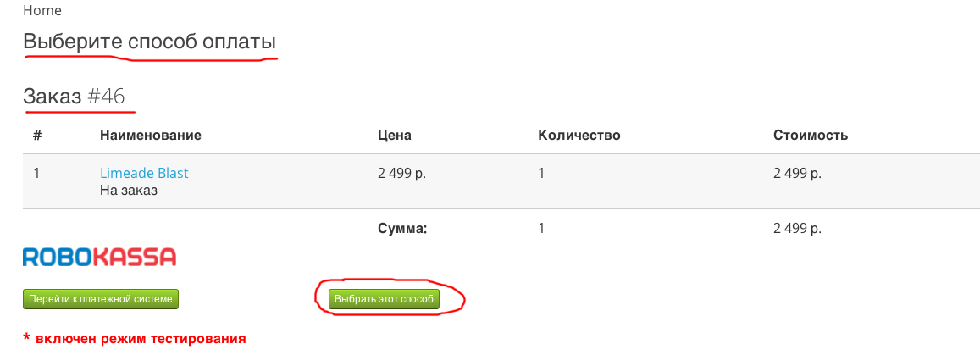Click the 'На заказ' availability text
This screenshot has height=355, width=980.
pyautogui.click(x=129, y=190)
